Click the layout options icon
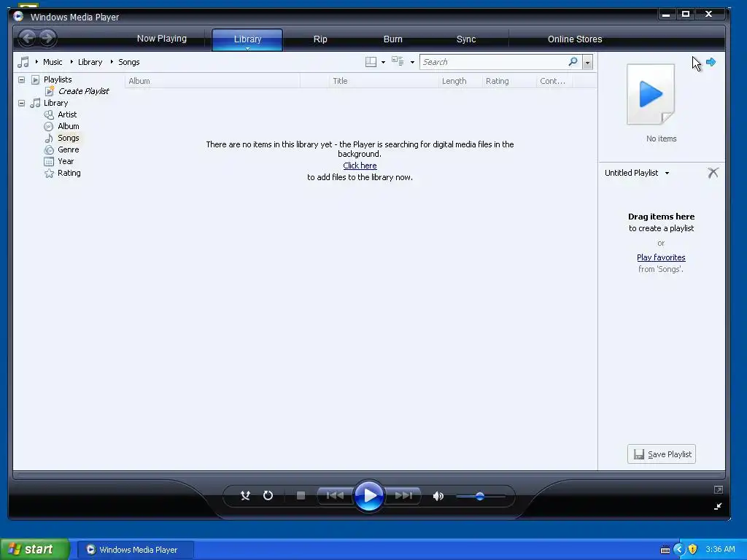This screenshot has height=560, width=747. tap(371, 62)
